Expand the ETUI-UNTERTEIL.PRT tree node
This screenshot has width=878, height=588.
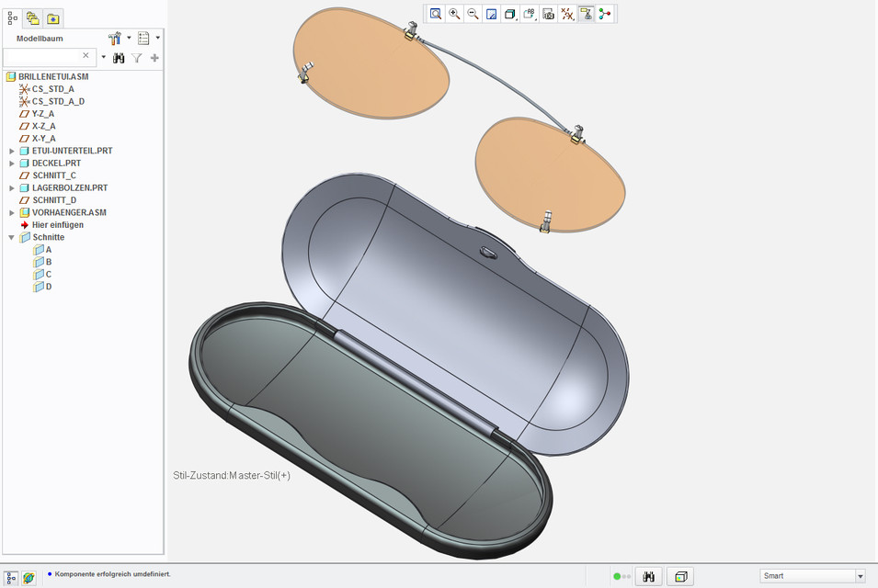coord(12,151)
